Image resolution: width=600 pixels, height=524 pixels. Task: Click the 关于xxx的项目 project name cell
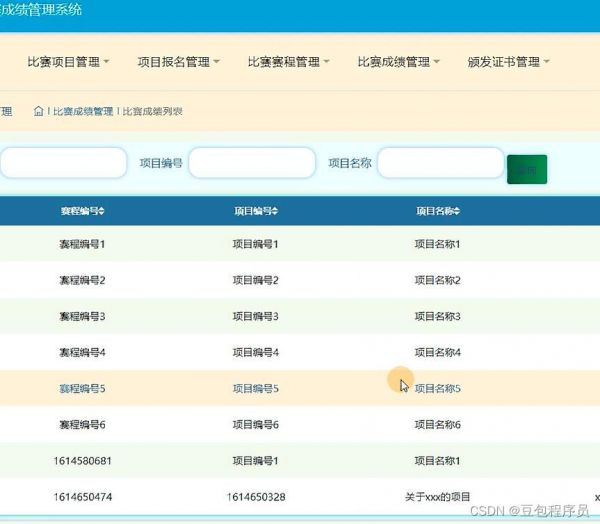click(437, 497)
